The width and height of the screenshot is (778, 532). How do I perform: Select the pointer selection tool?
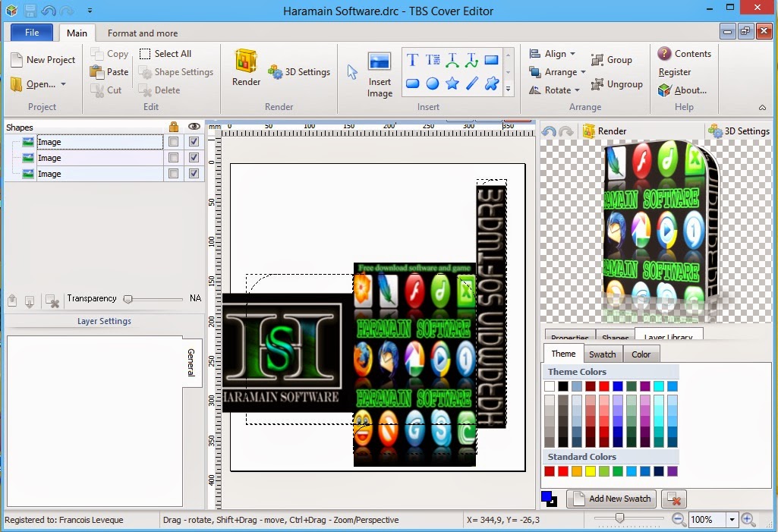pos(351,72)
